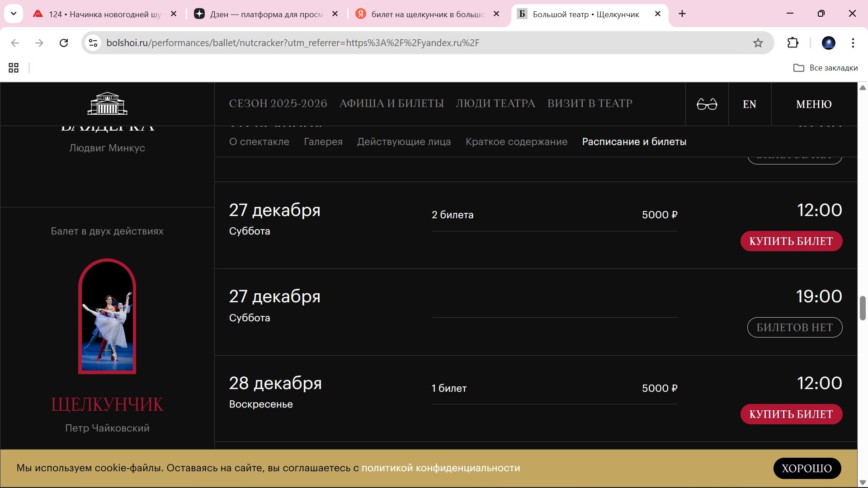Open the МЕНЮ site menu
This screenshot has width=868, height=488.
tap(814, 104)
